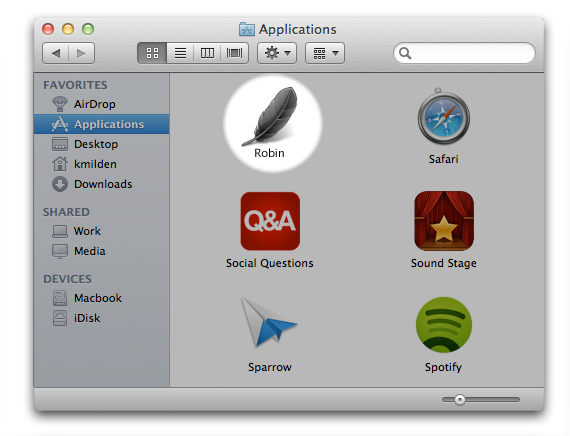Click the DEVICES section header
Viewport: 570px width, 436px height.
point(67,279)
